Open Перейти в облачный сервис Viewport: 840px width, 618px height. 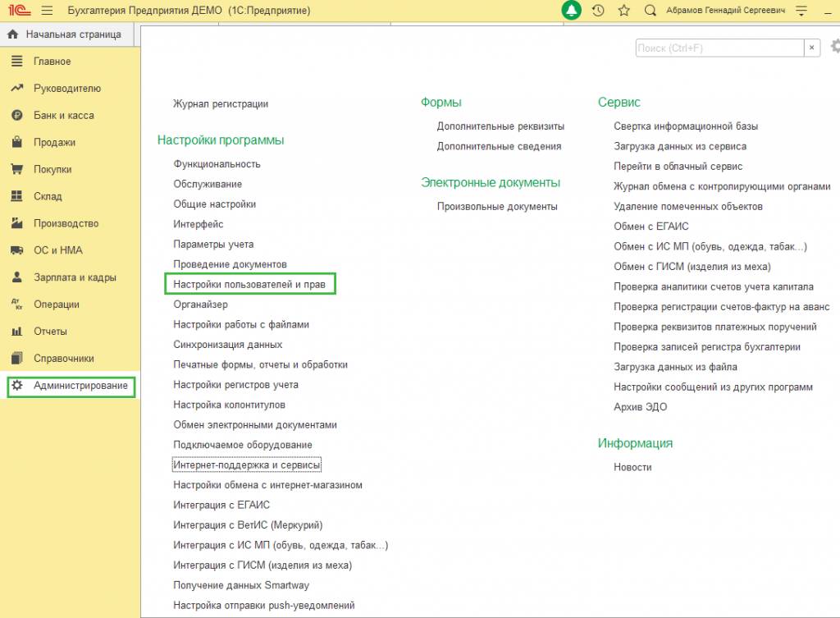click(x=678, y=166)
